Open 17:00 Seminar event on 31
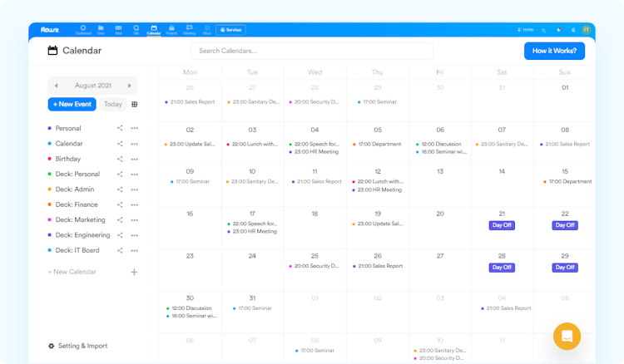 [x=252, y=308]
